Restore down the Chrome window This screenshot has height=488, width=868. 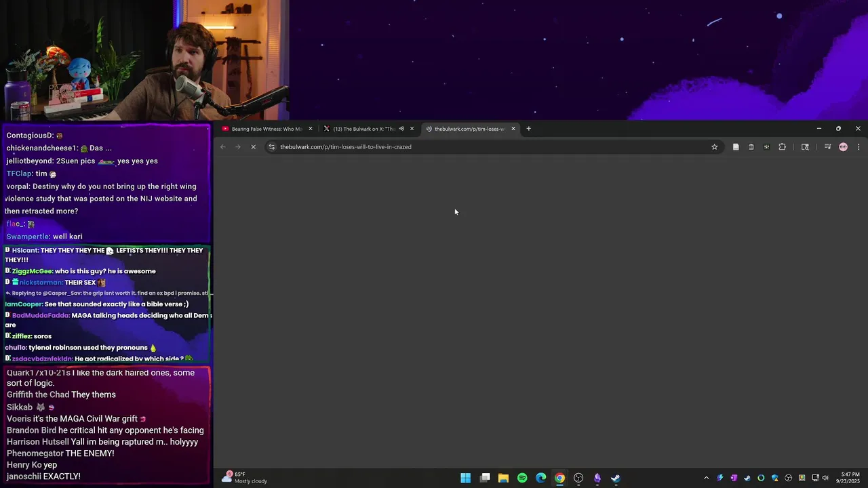coord(838,129)
